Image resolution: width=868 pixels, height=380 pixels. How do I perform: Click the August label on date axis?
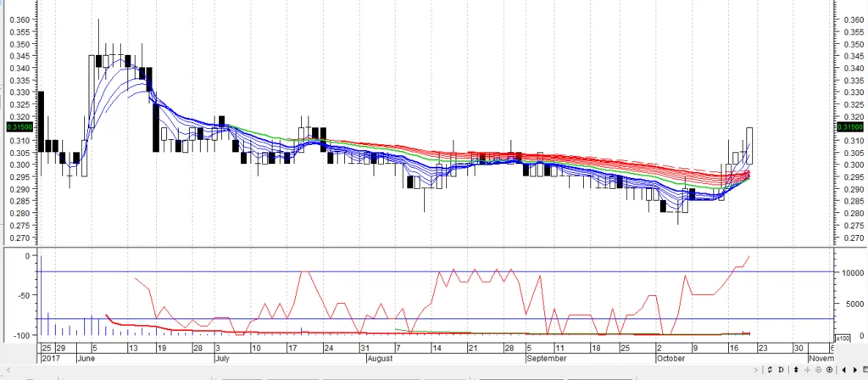click(379, 359)
